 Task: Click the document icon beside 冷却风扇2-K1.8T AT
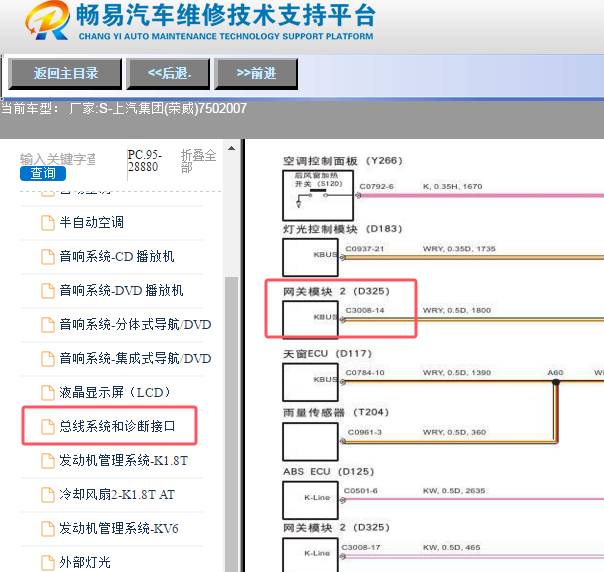48,495
